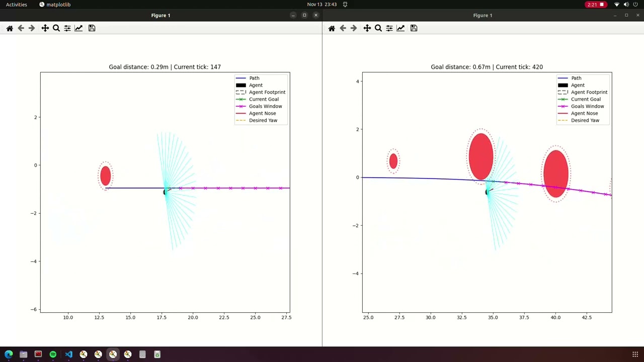Click 'Path' legend entry in left figure

click(254, 78)
